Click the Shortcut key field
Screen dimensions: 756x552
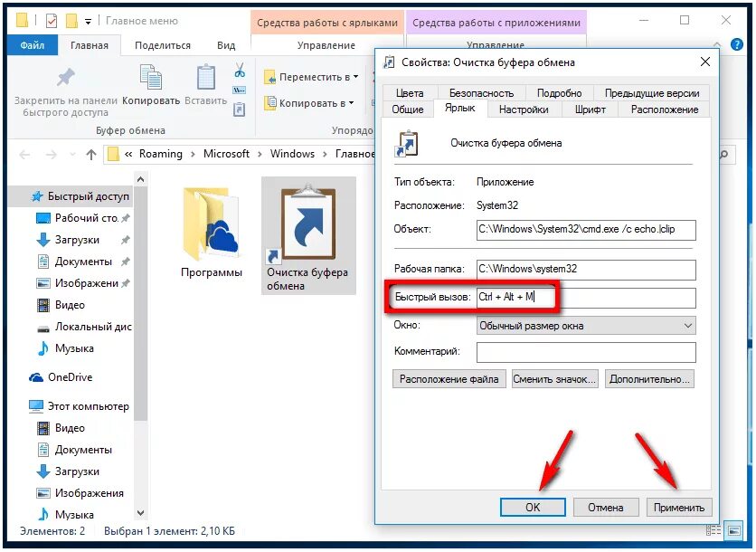pos(586,297)
